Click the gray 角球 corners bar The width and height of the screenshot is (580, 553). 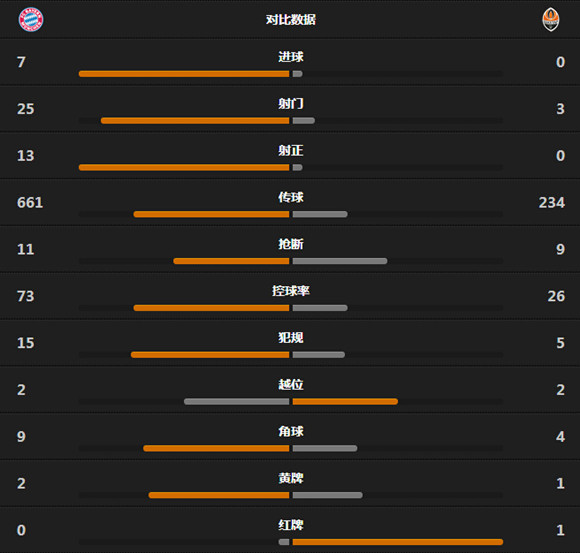[325, 448]
